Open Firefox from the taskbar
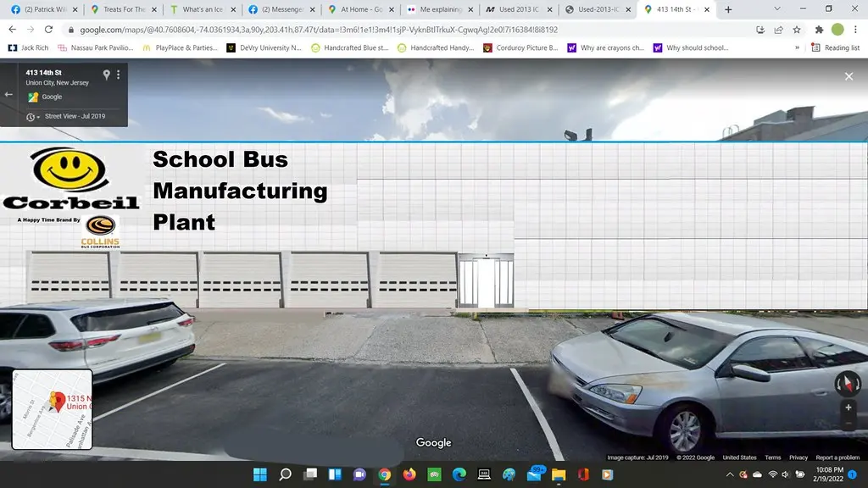The width and height of the screenshot is (868, 488). (x=409, y=474)
